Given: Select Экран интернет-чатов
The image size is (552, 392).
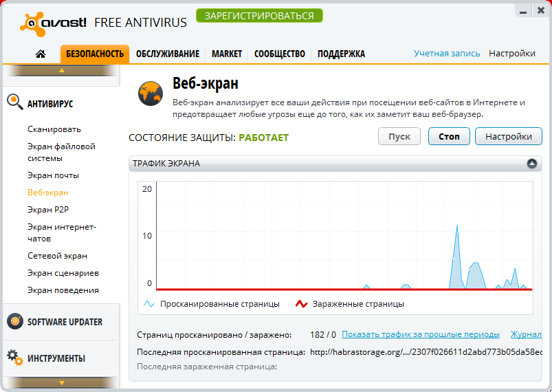Looking at the screenshot, I should (x=62, y=232).
